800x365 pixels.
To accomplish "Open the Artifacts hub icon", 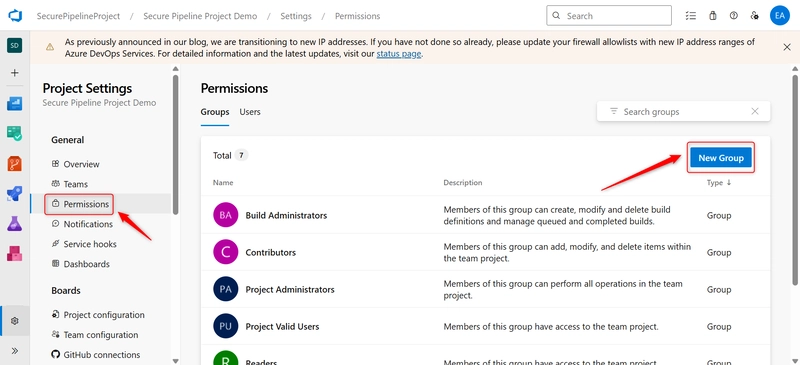I will click(x=14, y=253).
